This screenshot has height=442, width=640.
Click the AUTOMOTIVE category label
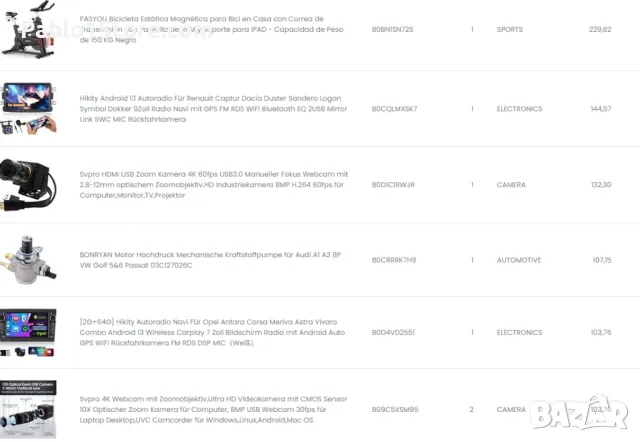tap(519, 260)
